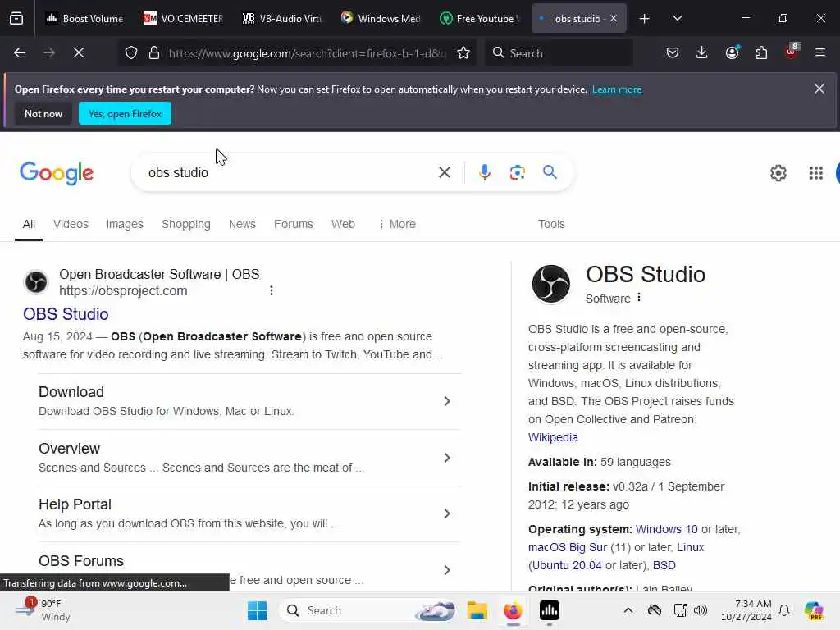
Task: Expand the Download sitelink chevron
Action: click(x=447, y=401)
